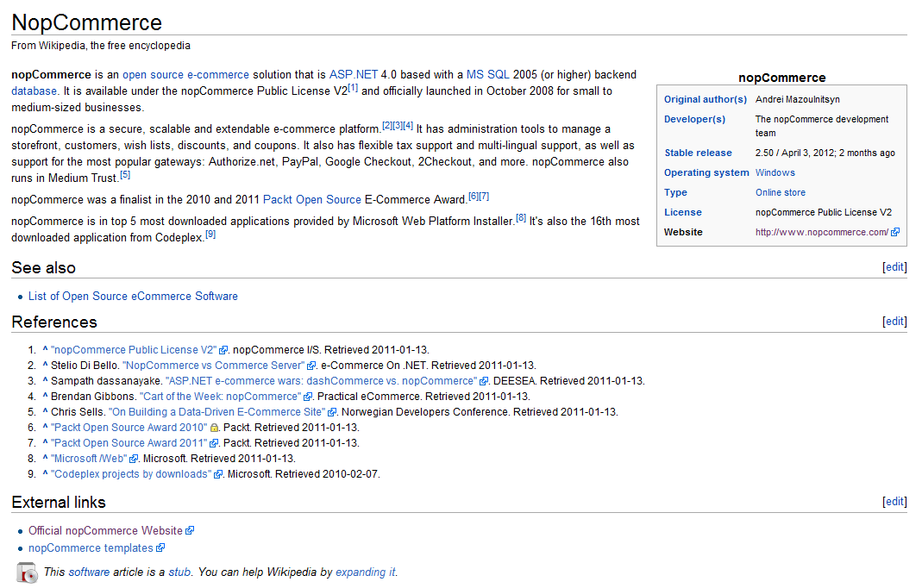Click external icon after Codeplex projects reference
Viewport: 922px width, 588px height.
point(218,474)
